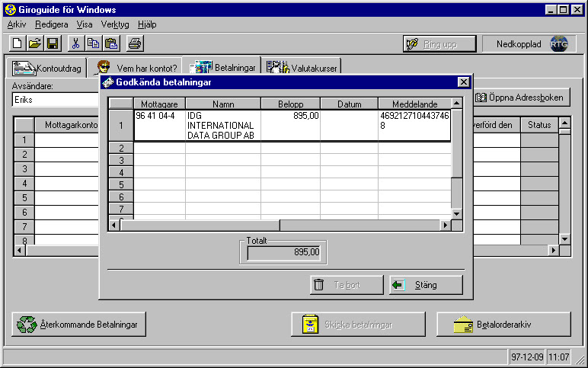Viewport: 588px width, 368px height.
Task: Click the Avsändare field containing Eriks
Action: (x=56, y=100)
